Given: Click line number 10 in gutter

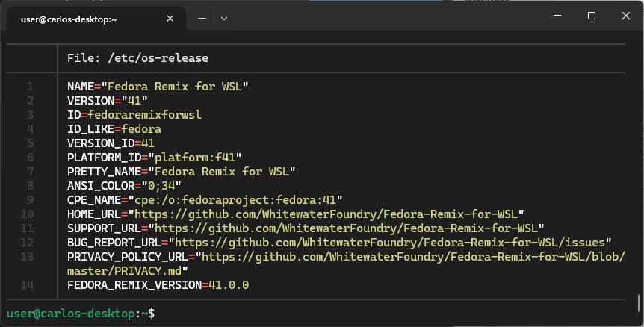Looking at the screenshot, I should (27, 214).
